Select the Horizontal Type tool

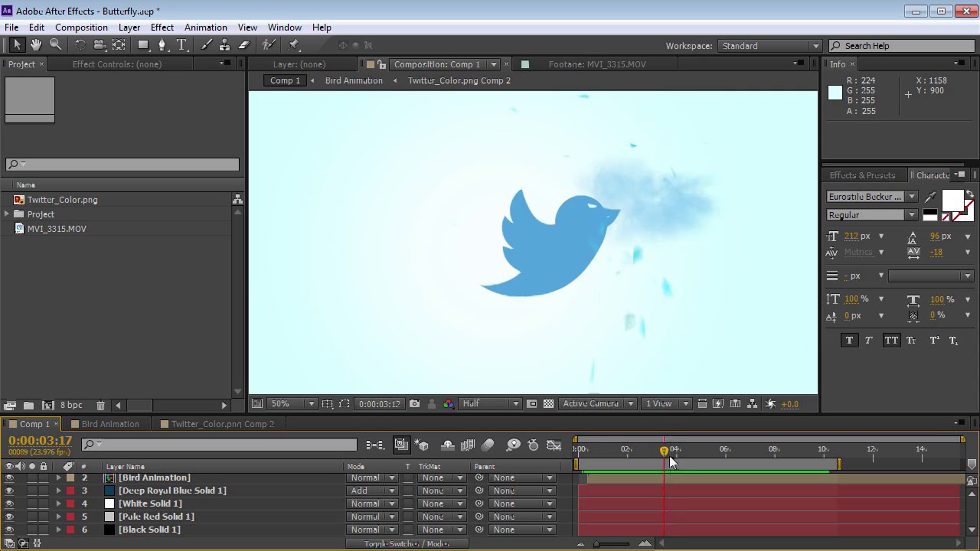coord(182,45)
